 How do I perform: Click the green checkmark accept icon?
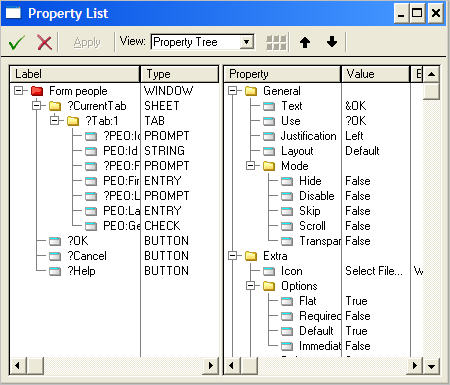pyautogui.click(x=16, y=43)
